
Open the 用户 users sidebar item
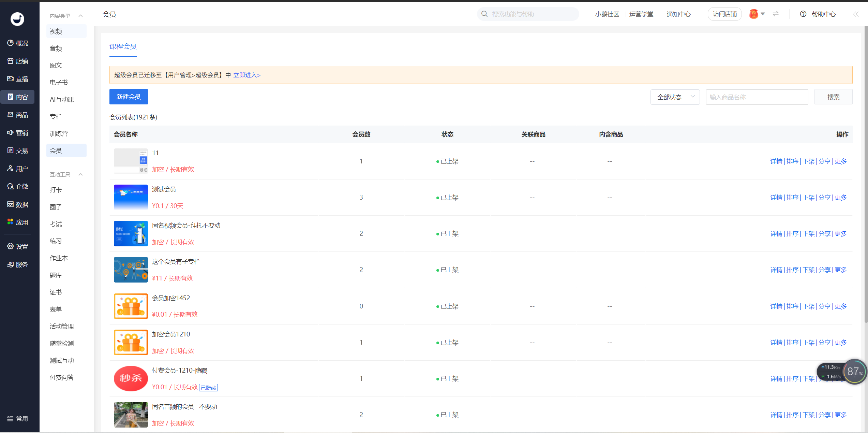[x=18, y=169]
